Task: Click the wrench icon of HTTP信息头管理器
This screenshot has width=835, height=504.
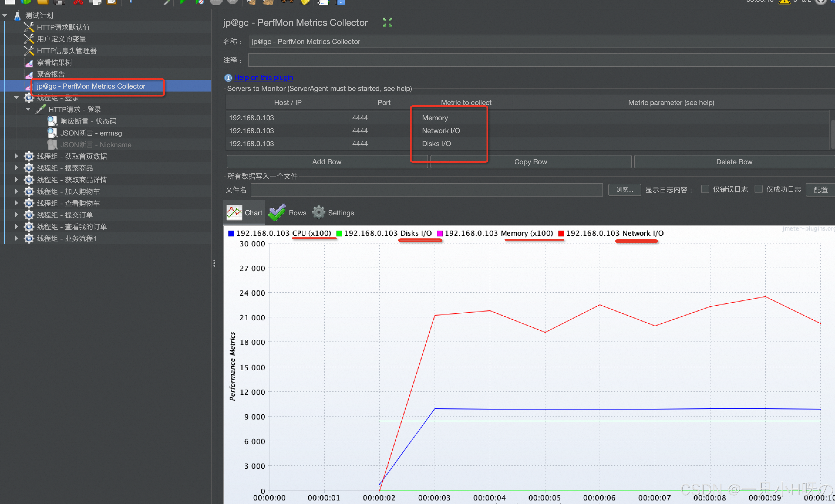Action: 29,51
